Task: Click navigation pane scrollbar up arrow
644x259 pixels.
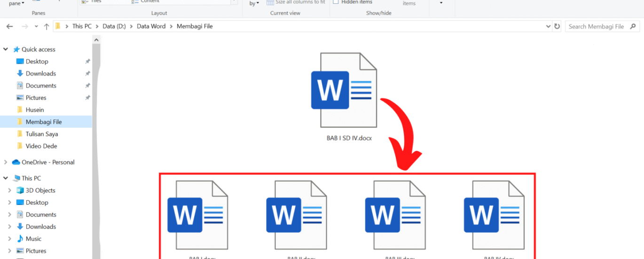Action: coord(96,40)
